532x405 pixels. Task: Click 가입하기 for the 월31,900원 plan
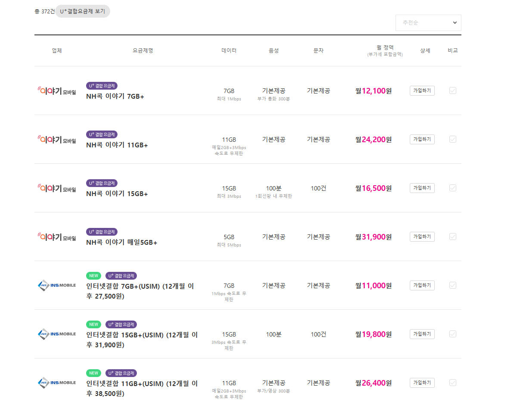click(x=422, y=237)
